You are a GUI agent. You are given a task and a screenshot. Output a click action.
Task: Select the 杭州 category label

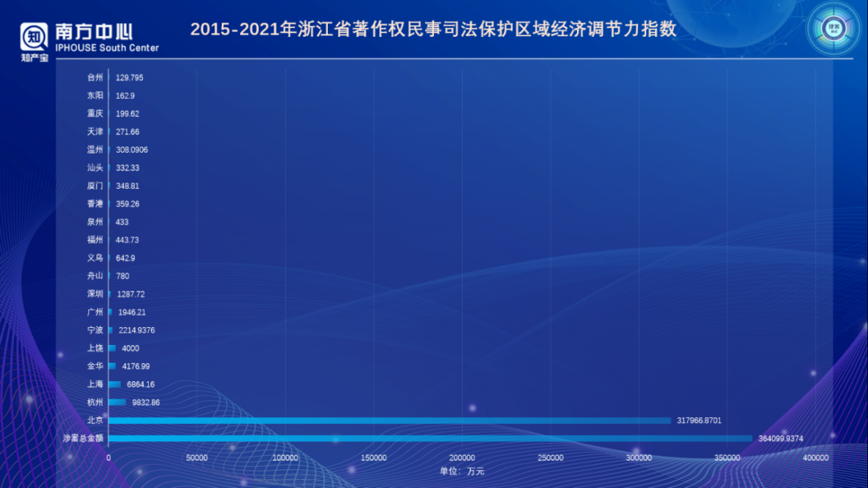coord(95,402)
